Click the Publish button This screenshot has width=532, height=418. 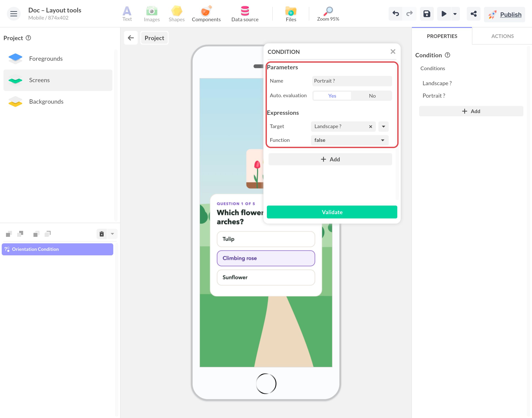click(x=504, y=14)
